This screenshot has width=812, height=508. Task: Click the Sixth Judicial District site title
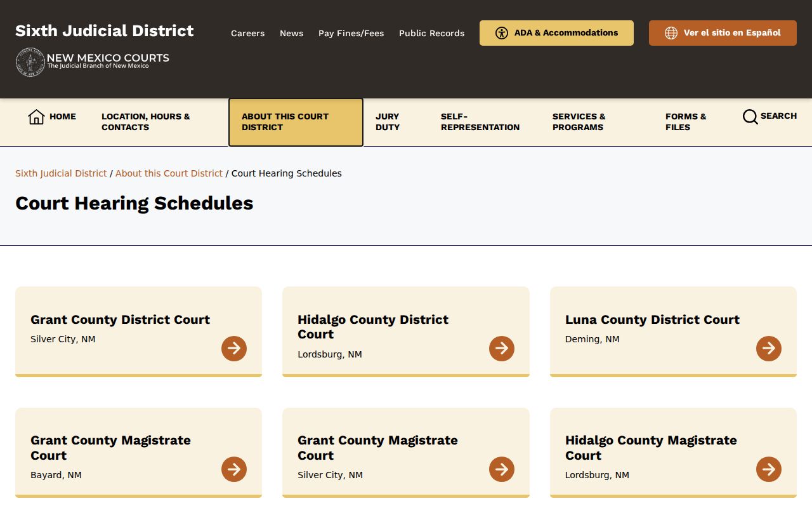[105, 30]
